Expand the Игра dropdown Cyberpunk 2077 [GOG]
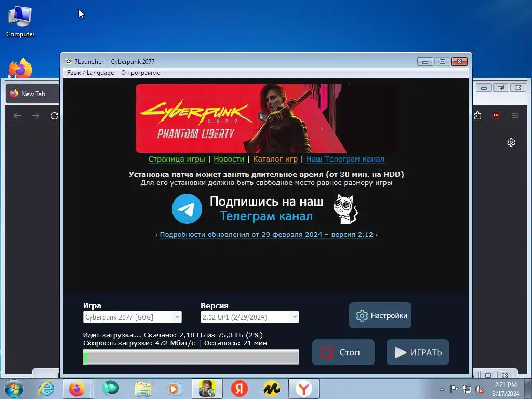The image size is (532, 399). [x=132, y=317]
